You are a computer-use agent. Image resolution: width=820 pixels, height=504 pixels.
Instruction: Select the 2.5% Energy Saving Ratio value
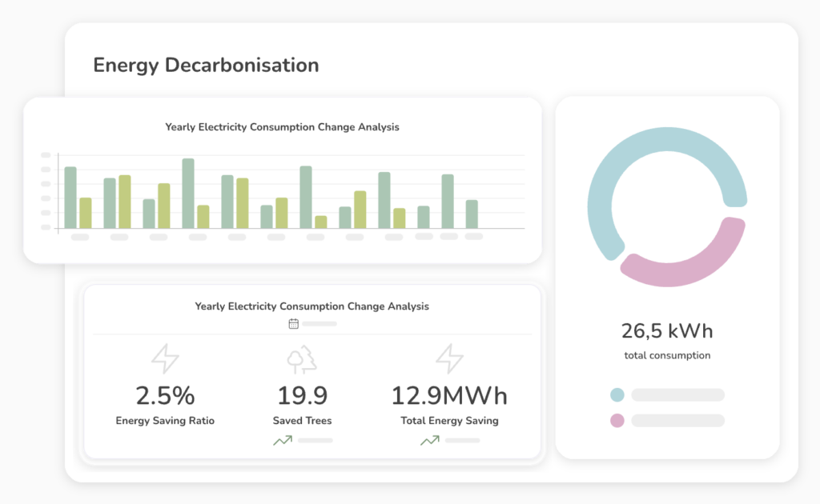(165, 395)
